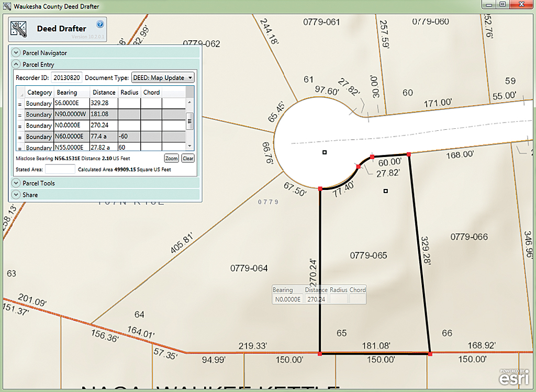Click the grid vertical scrollbar thumb
536x392 pixels.
pos(189,121)
